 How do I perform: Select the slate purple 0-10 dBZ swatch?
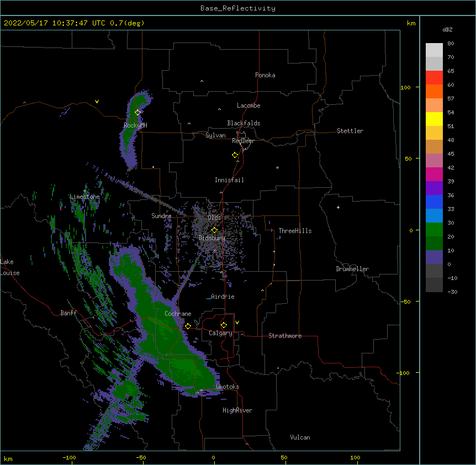click(434, 257)
